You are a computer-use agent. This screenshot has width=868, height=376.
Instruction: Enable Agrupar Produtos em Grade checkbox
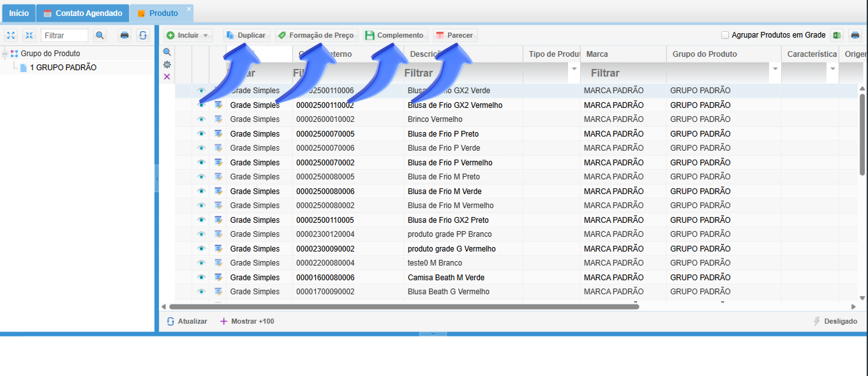tap(725, 35)
